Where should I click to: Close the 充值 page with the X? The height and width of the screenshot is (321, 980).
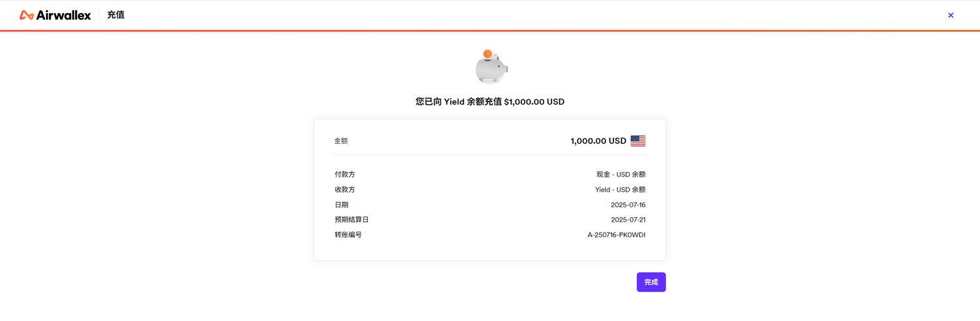[x=951, y=15]
